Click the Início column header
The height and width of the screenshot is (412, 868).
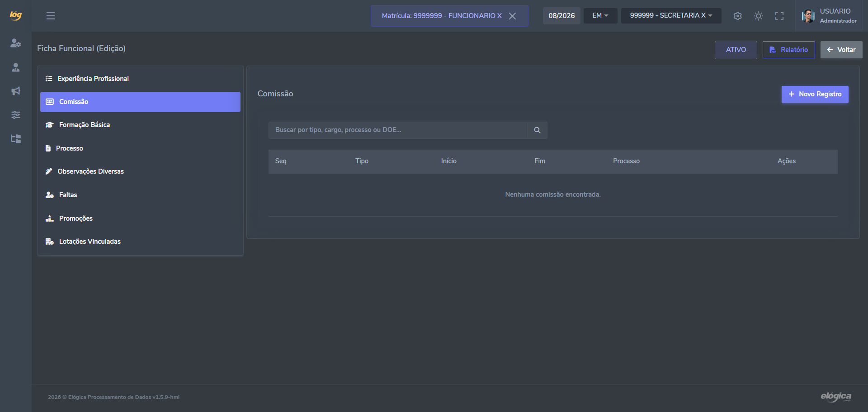[x=449, y=161]
